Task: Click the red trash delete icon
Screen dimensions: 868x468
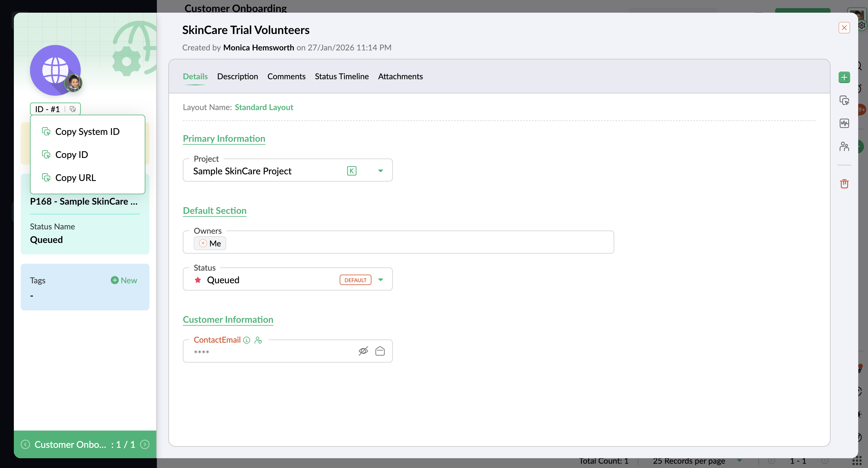Action: [x=844, y=184]
